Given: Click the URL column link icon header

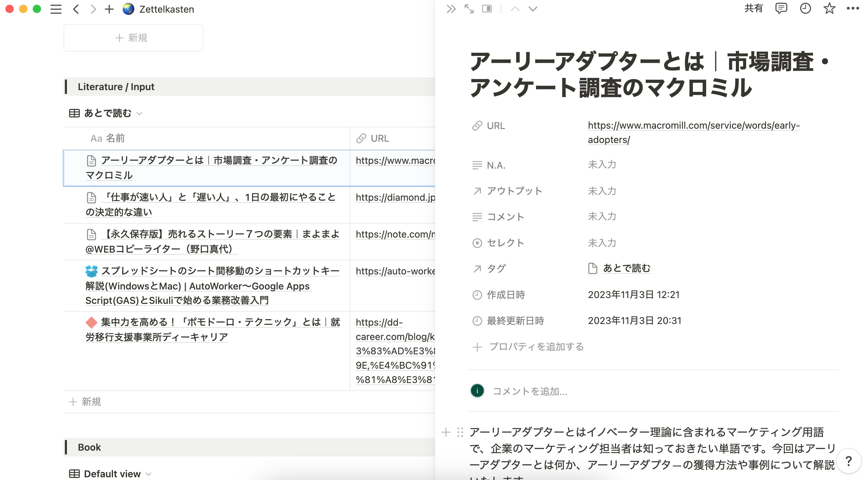Looking at the screenshot, I should (x=361, y=139).
